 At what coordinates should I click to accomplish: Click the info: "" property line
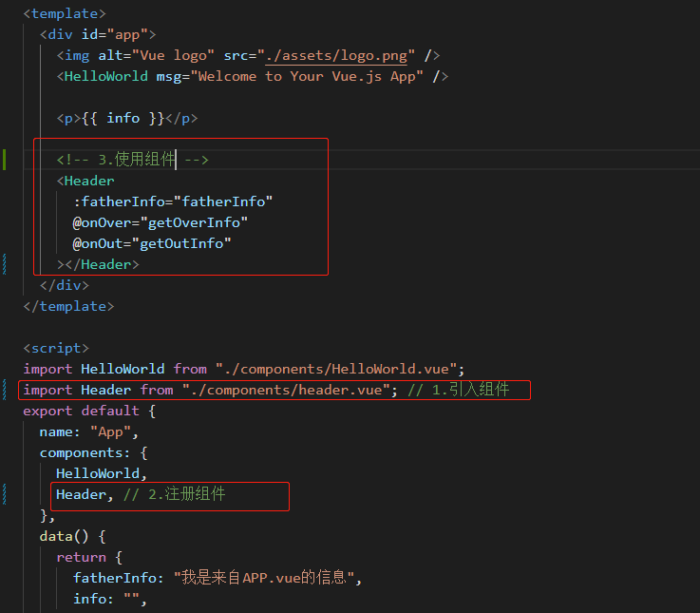coord(110,599)
